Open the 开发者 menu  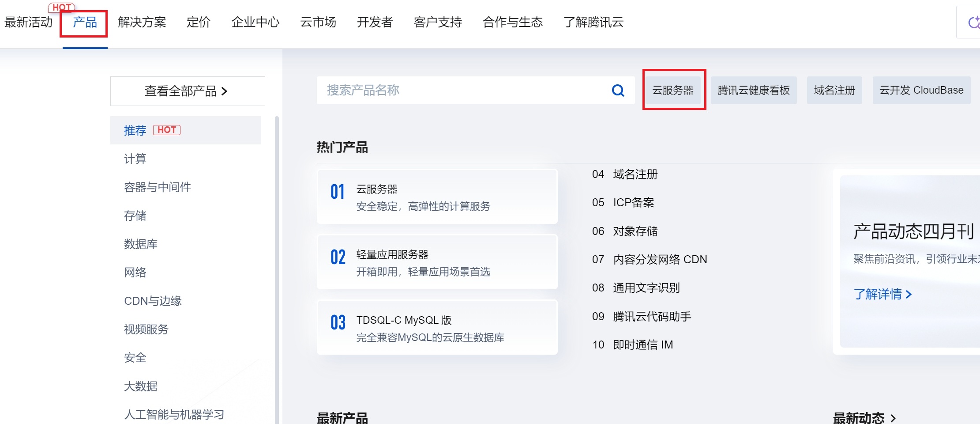375,22
